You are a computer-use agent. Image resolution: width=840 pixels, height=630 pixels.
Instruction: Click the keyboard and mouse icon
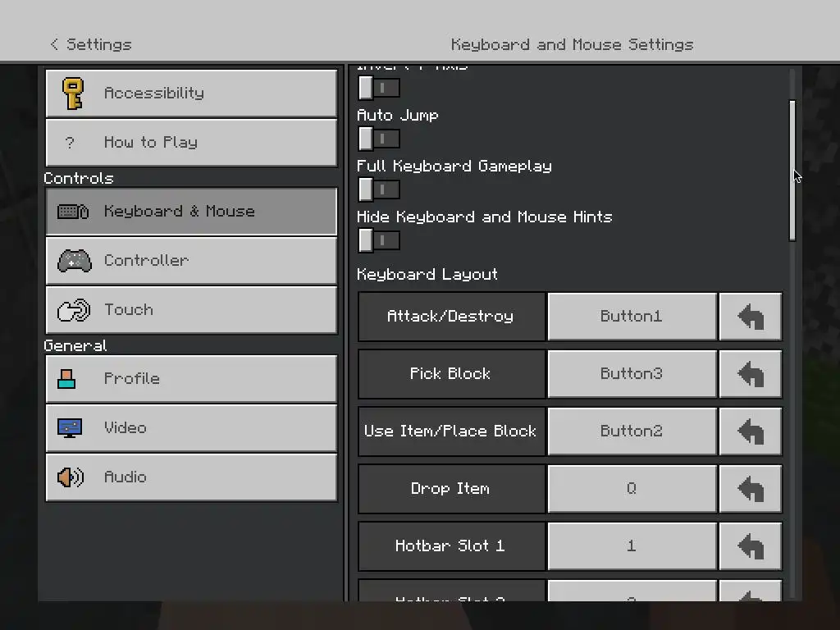pos(73,212)
